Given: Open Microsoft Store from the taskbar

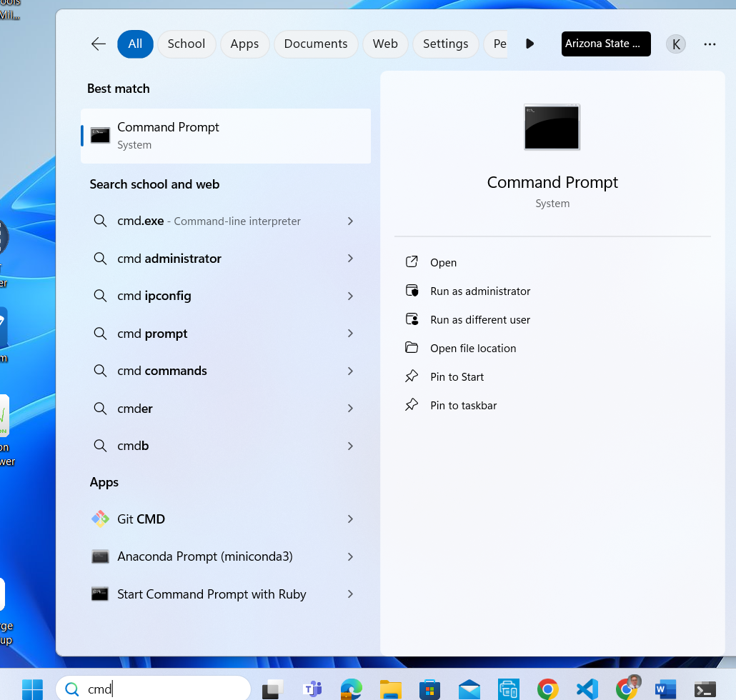Looking at the screenshot, I should coord(430,689).
